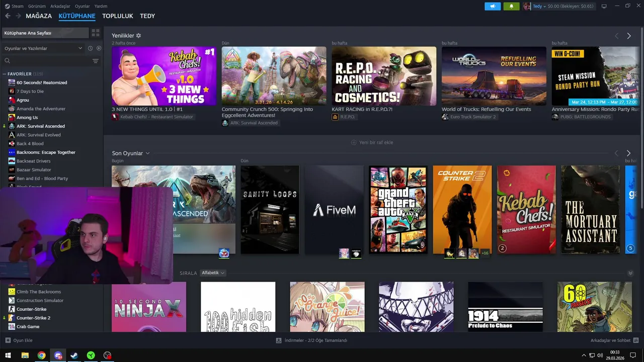Open advanced filter options icon beside search
The height and width of the screenshot is (362, 644).
[96, 61]
